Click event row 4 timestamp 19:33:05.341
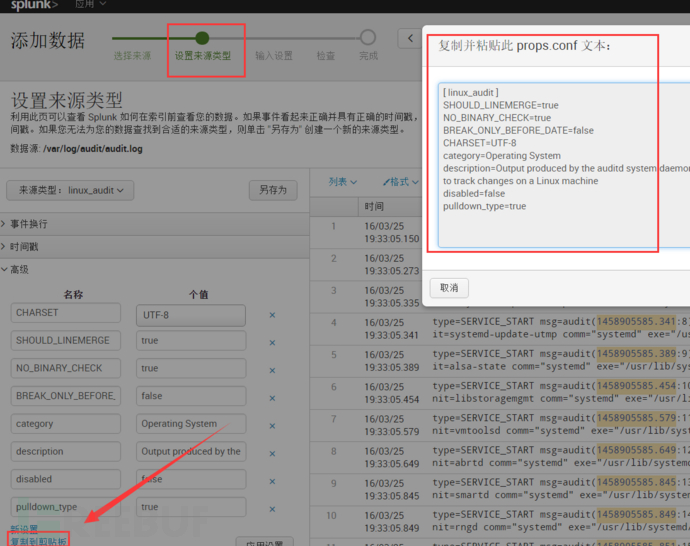The width and height of the screenshot is (690, 546). coord(392,335)
